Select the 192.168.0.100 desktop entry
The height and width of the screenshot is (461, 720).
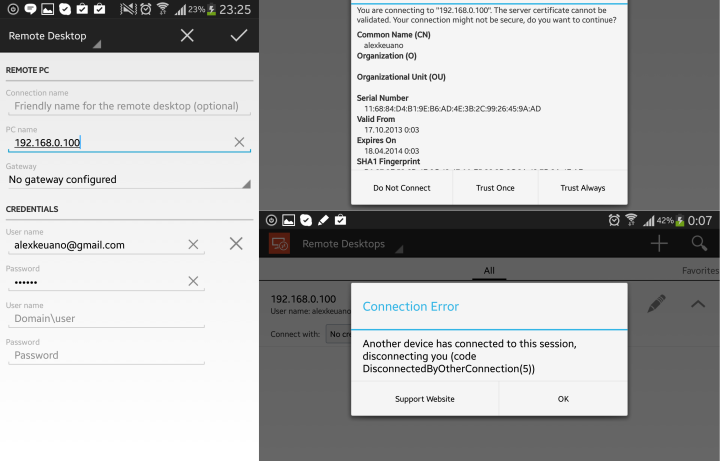pyautogui.click(x=304, y=299)
